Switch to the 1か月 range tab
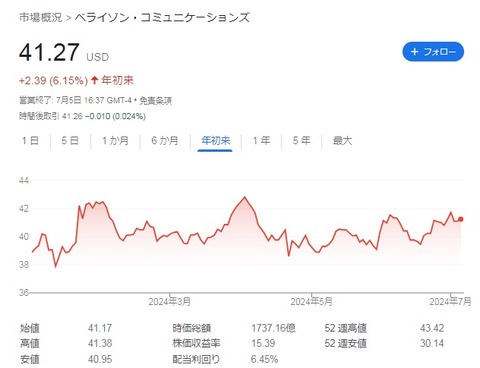The width and height of the screenshot is (480, 368). pos(115,140)
